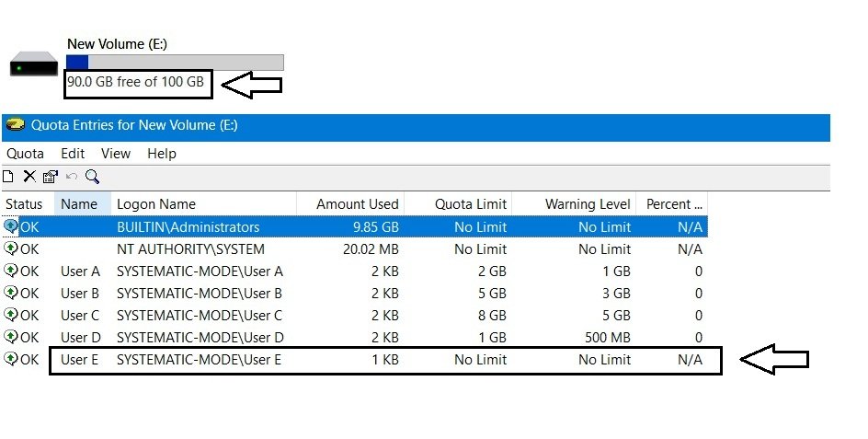Open the Properties toolbar icon

pyautogui.click(x=51, y=177)
